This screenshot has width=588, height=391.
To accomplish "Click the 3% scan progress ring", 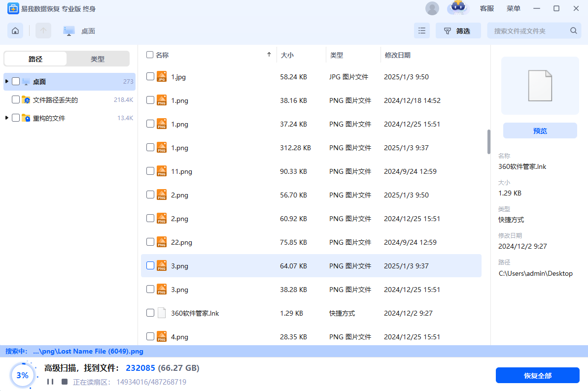I will pos(23,375).
